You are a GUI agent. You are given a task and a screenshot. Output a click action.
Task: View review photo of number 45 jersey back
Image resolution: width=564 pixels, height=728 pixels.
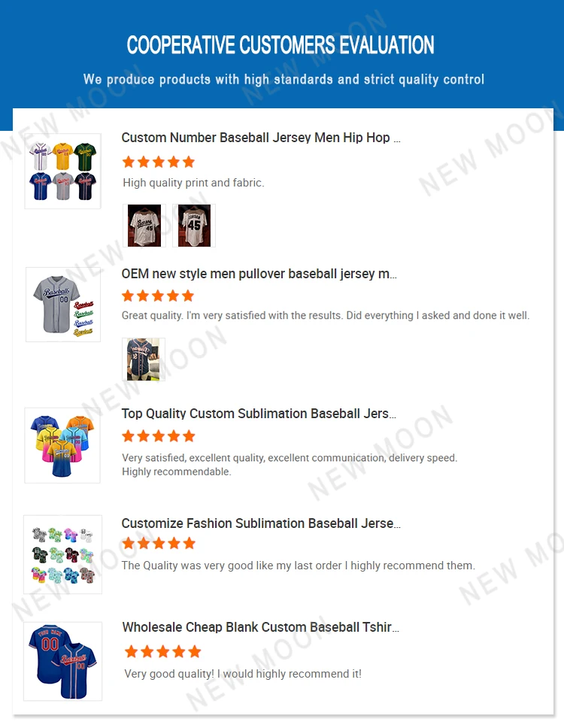tap(194, 226)
